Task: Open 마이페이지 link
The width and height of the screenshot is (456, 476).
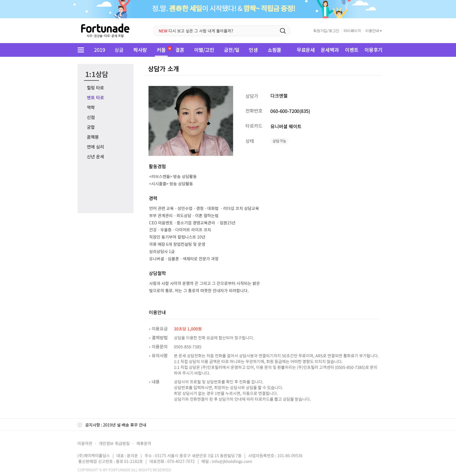Action: pyautogui.click(x=352, y=31)
